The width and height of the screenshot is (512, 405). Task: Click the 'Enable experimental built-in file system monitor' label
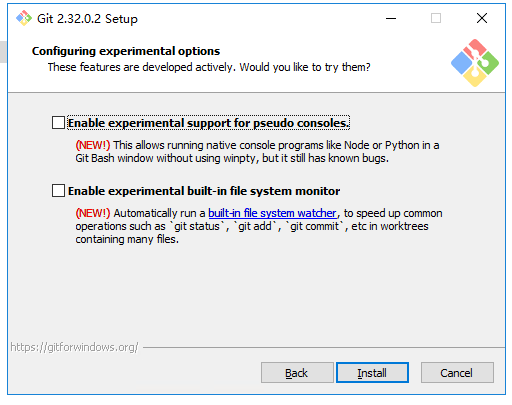coord(204,191)
